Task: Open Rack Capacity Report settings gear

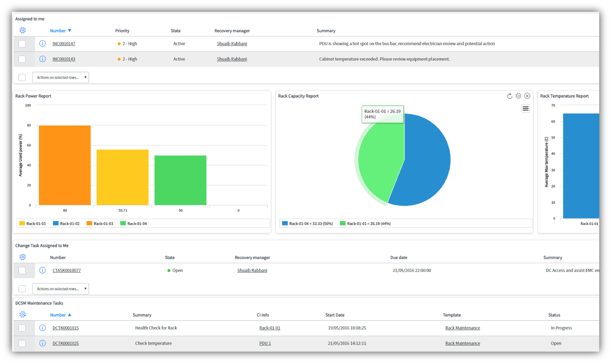Action: click(x=518, y=96)
